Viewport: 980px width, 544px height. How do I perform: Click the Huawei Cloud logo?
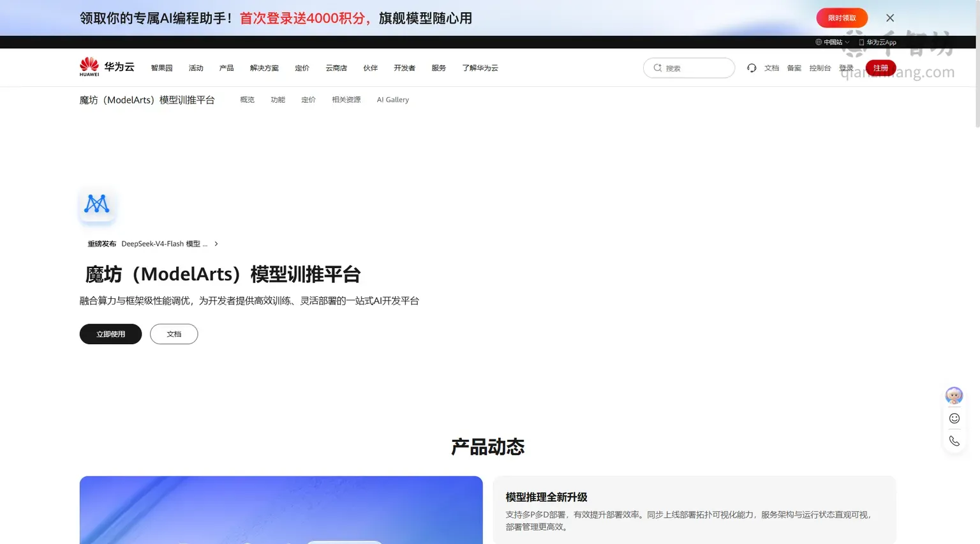click(x=107, y=67)
